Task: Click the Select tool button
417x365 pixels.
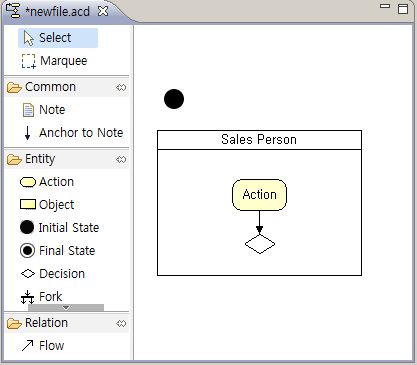Action: 58,38
